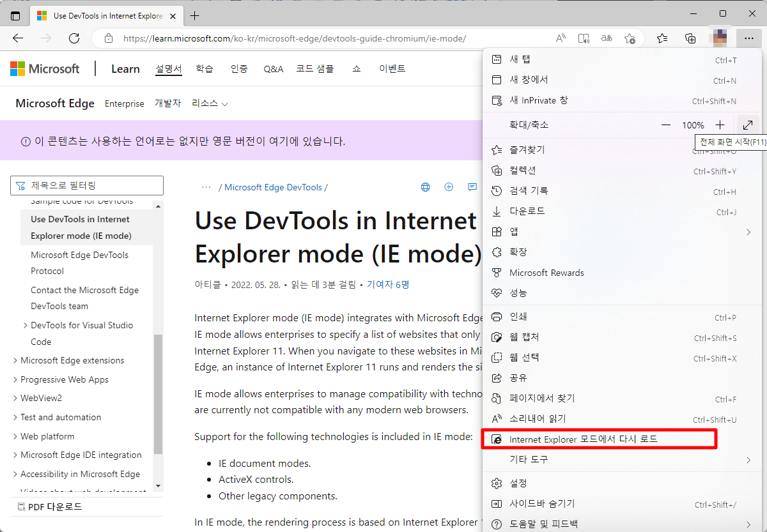This screenshot has width=767, height=532.
Task: Select 인쇄 menu item
Action: [x=623, y=317]
